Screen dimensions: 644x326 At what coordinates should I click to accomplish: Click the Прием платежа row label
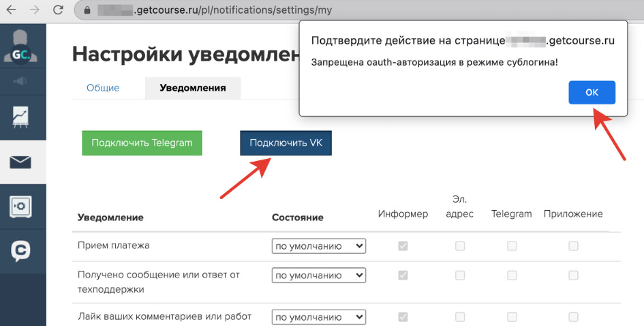pyautogui.click(x=113, y=246)
